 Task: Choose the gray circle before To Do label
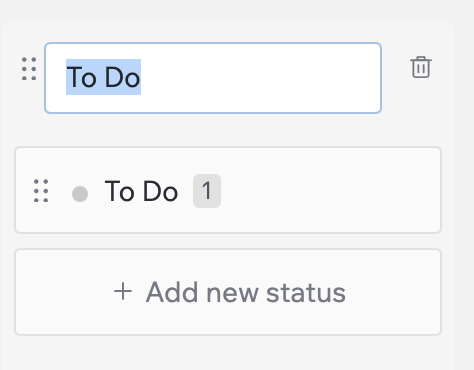pos(80,194)
